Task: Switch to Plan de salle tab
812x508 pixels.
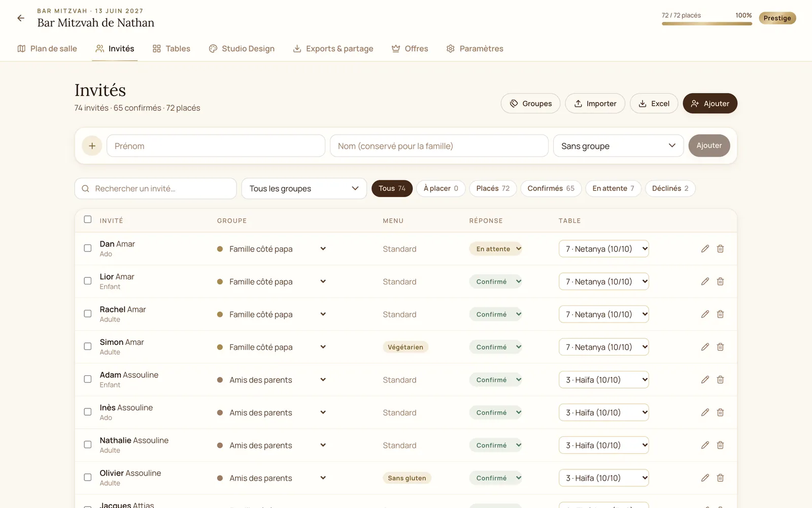Action: [x=47, y=49]
